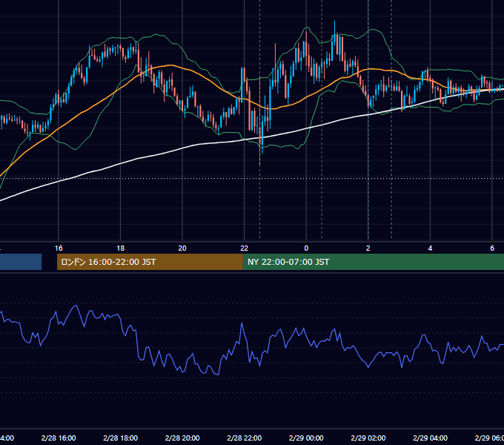Screen dimensions: 504x445
Task: Click the 2/28 20:00 date label
Action: (182, 438)
